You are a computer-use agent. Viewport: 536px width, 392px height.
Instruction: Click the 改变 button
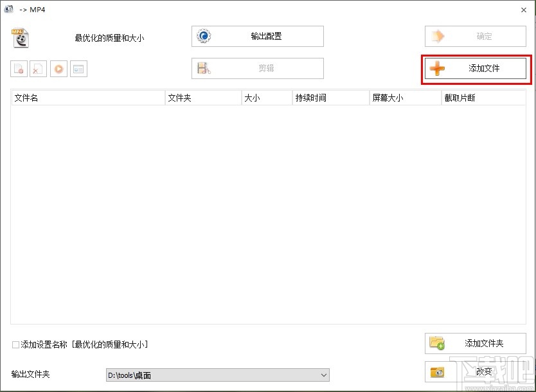pyautogui.click(x=475, y=371)
